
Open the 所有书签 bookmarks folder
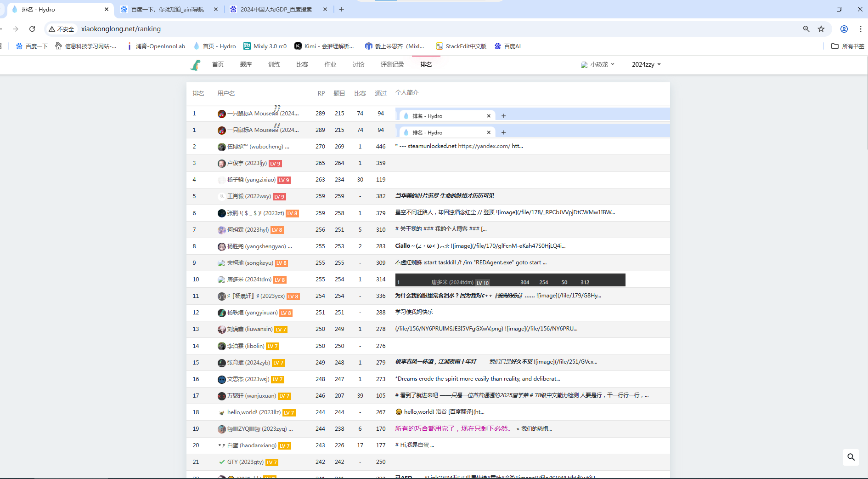point(848,46)
